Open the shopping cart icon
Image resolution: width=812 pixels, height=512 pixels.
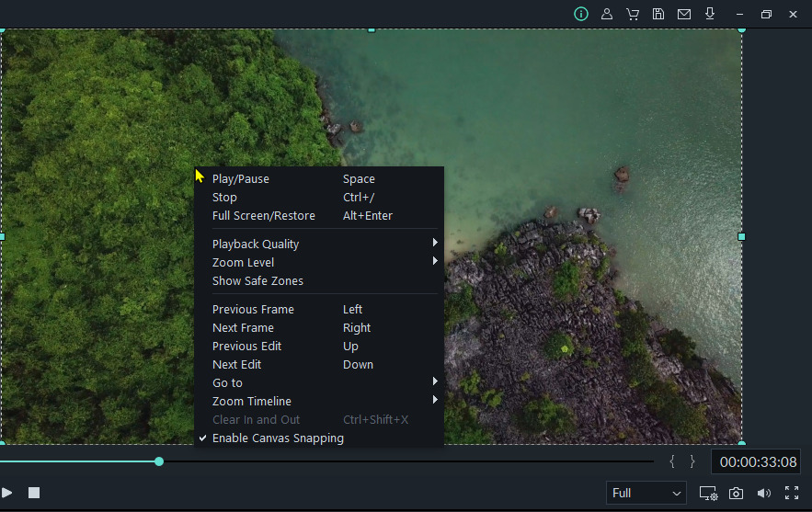pyautogui.click(x=633, y=14)
